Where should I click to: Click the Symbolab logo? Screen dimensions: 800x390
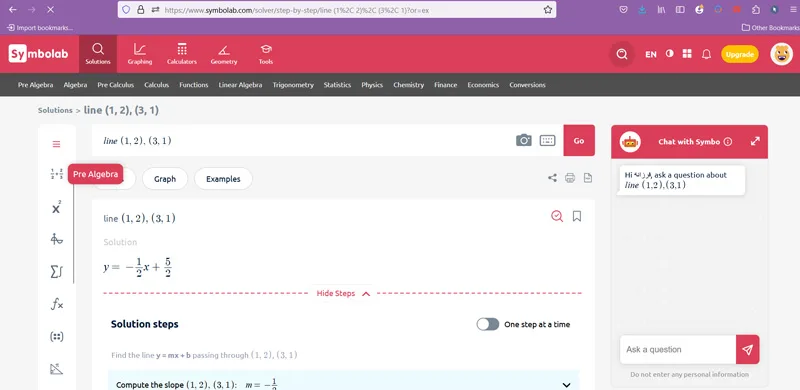pyautogui.click(x=38, y=54)
